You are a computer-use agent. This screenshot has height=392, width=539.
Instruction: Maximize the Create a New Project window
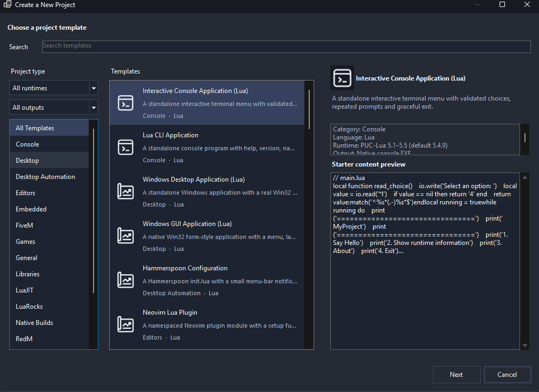click(x=502, y=4)
